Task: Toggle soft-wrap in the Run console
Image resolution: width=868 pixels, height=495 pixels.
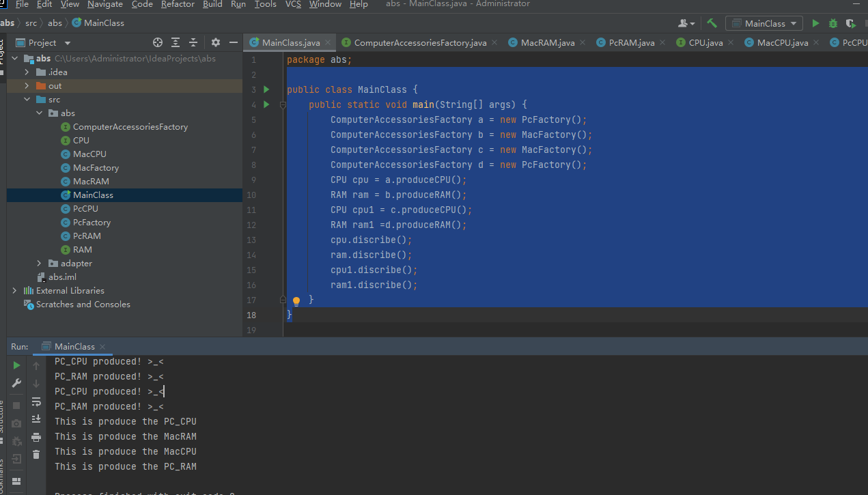Action: click(x=36, y=401)
